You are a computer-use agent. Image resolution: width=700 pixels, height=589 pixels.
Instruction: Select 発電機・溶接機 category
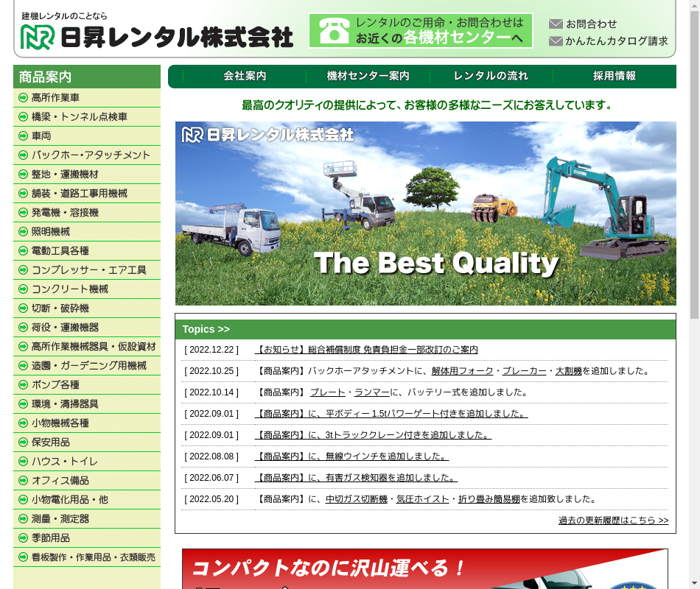point(87,213)
